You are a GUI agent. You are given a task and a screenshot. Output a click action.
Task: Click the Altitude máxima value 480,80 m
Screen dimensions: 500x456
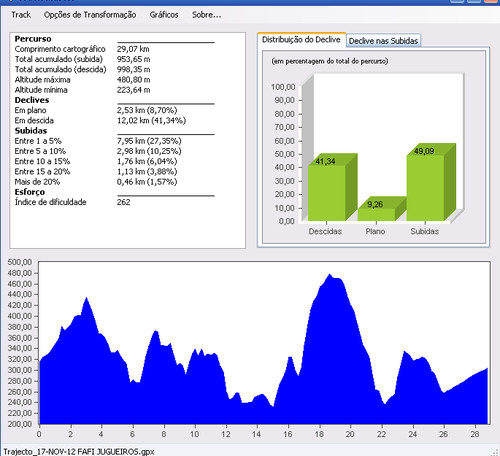pos(134,80)
